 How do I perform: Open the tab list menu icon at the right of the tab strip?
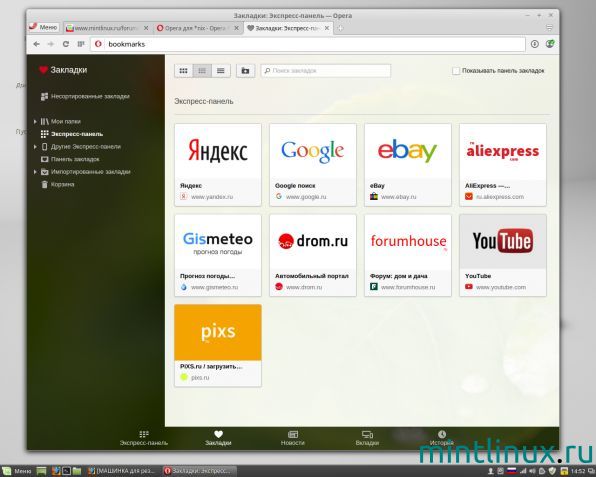pos(549,27)
